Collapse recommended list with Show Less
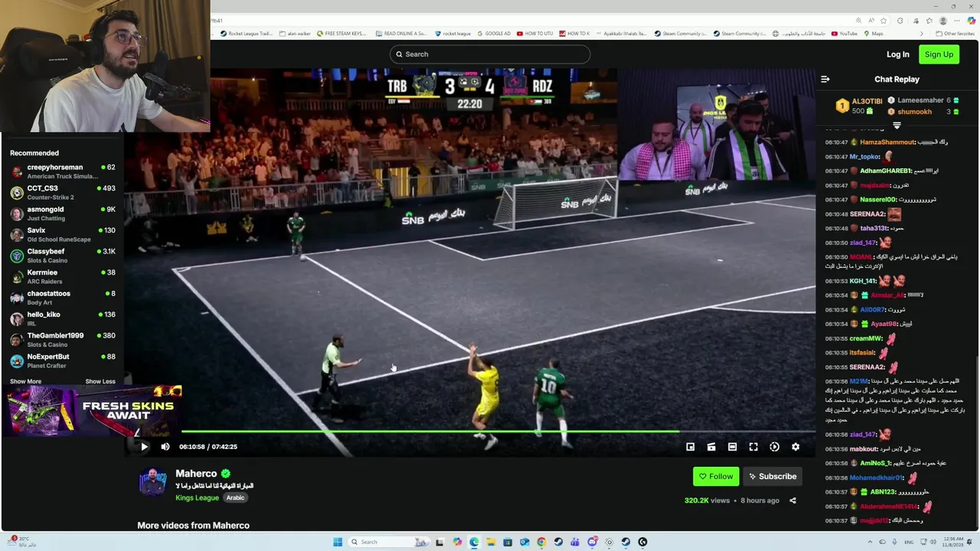The image size is (980, 551). click(100, 381)
